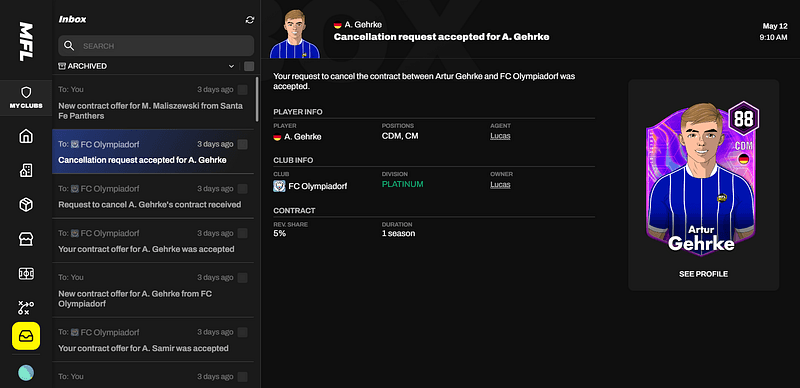Click the player portrait in message header

(x=294, y=34)
